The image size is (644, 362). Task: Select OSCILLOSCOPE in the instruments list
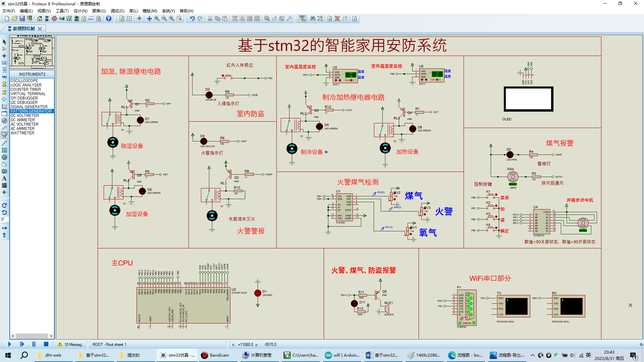click(24, 81)
